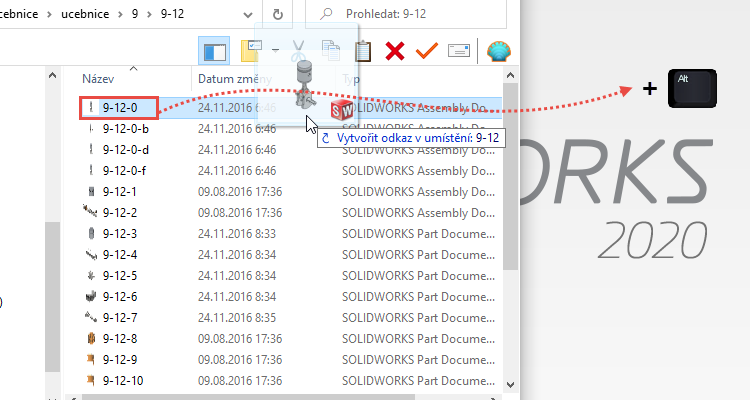Go to the '9' breadcrumb folder
The width and height of the screenshot is (750, 400).
coord(135,14)
